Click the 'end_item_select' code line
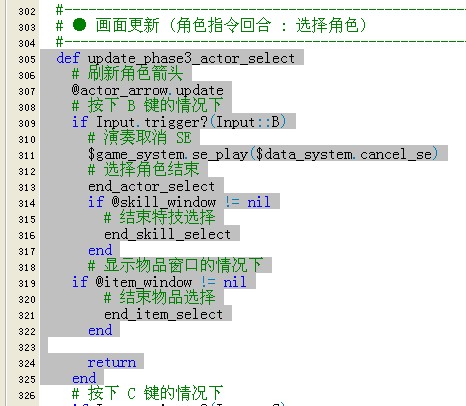The width and height of the screenshot is (466, 406). point(163,314)
